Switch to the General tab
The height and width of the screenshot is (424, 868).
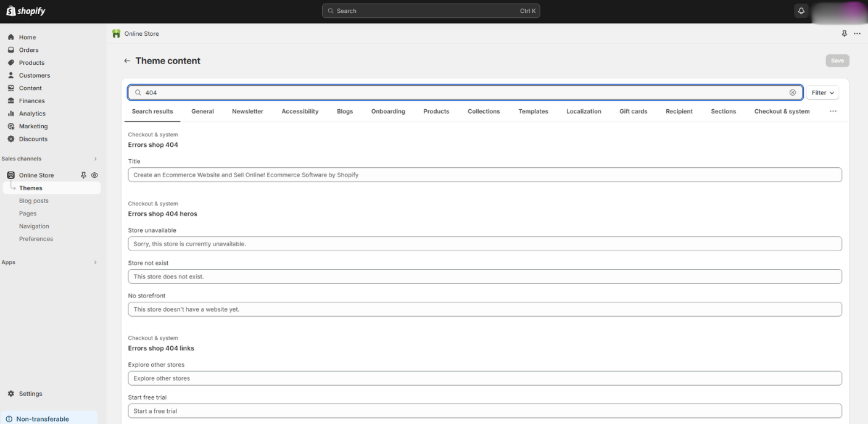pos(202,112)
